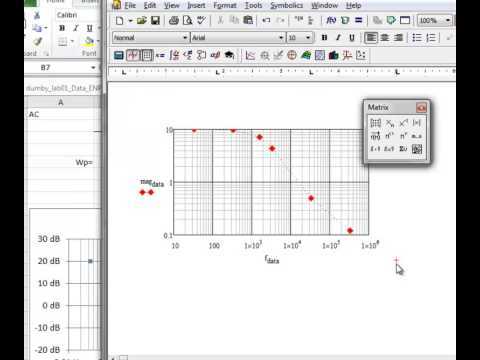Open the Normal style dropdown

[x=185, y=38]
